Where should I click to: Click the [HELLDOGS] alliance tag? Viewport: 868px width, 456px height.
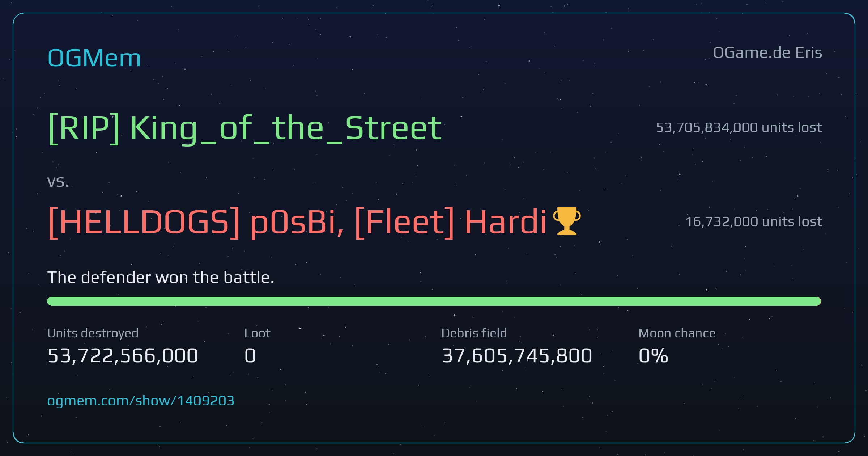tap(144, 222)
